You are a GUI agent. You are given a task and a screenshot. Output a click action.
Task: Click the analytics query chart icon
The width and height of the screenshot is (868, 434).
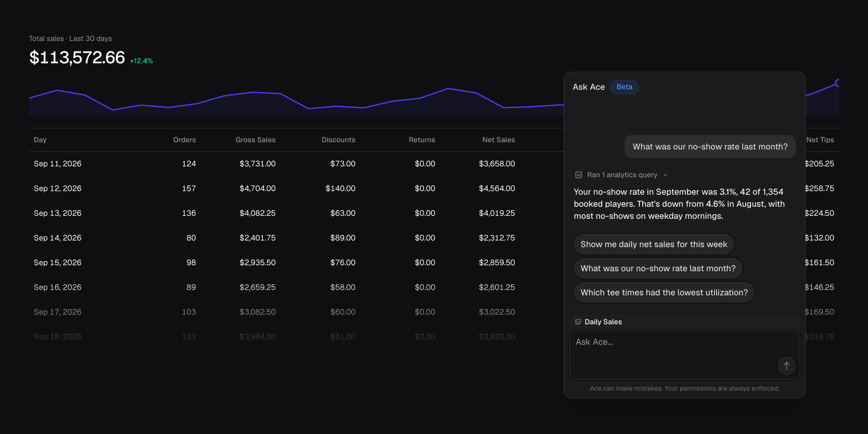coord(578,175)
